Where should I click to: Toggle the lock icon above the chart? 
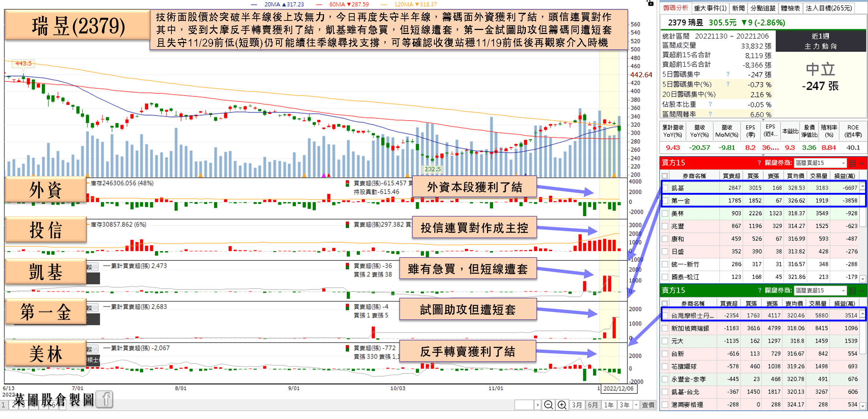coord(650,3)
